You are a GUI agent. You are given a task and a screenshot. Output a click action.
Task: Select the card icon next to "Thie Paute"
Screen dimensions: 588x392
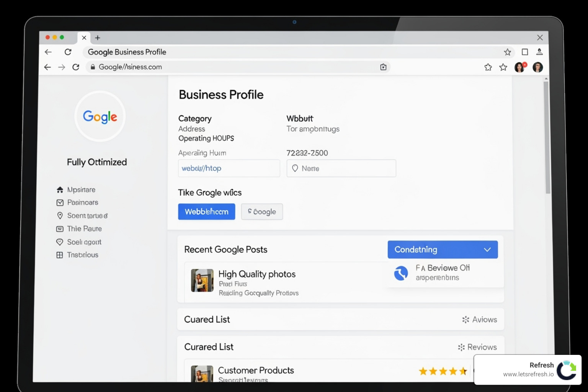60,229
